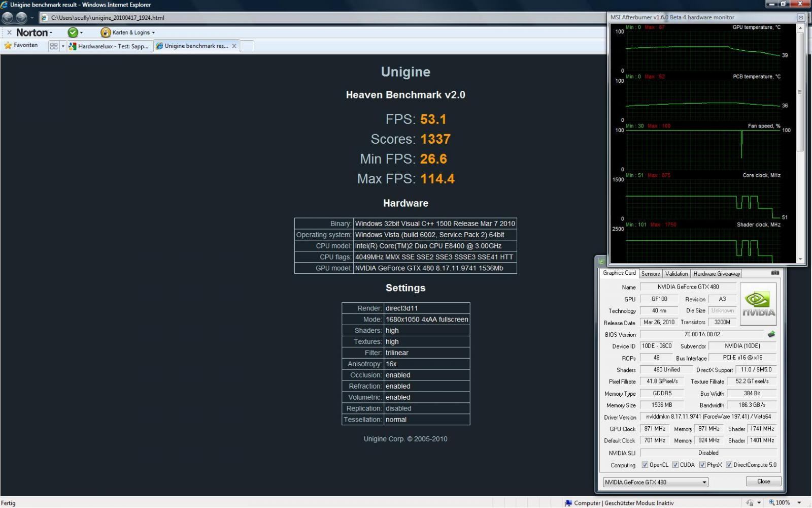Image resolution: width=812 pixels, height=508 pixels.
Task: Open the Norton menu dropdown
Action: pyautogui.click(x=34, y=33)
